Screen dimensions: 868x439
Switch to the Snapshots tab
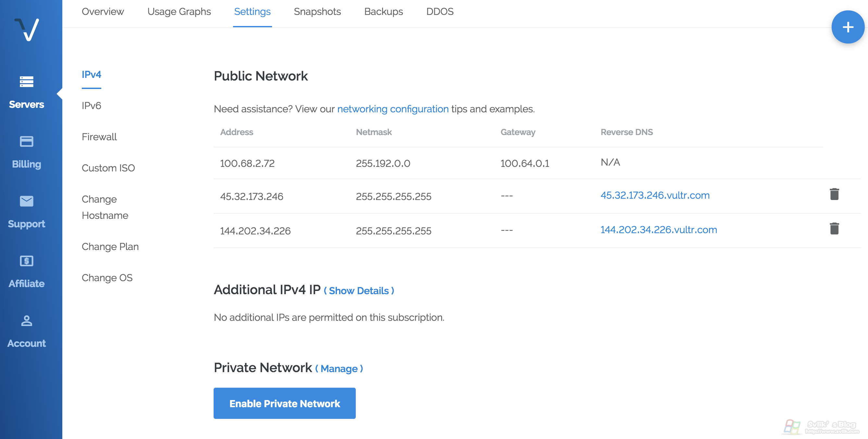click(x=317, y=12)
